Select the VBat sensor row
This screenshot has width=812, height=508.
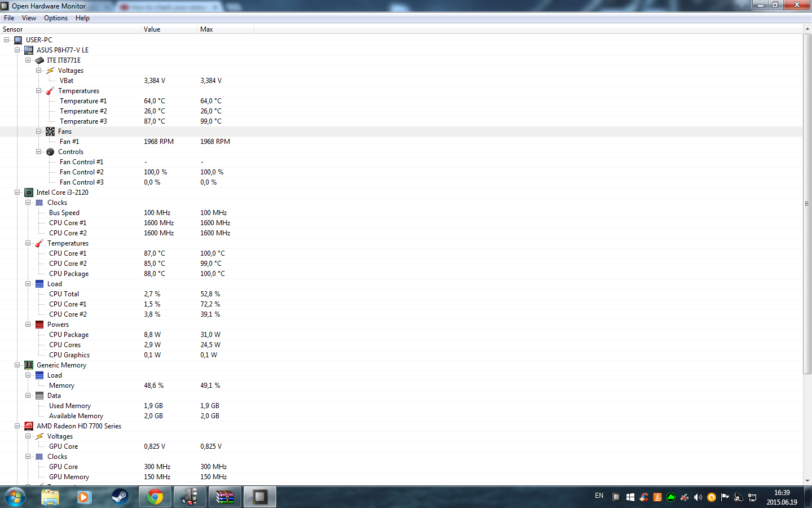pos(401,81)
